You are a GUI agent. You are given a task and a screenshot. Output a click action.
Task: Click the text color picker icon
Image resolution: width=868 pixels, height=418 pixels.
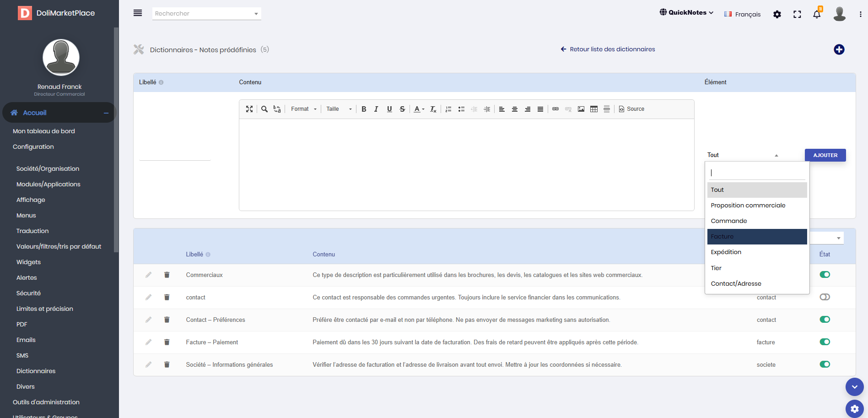[418, 109]
